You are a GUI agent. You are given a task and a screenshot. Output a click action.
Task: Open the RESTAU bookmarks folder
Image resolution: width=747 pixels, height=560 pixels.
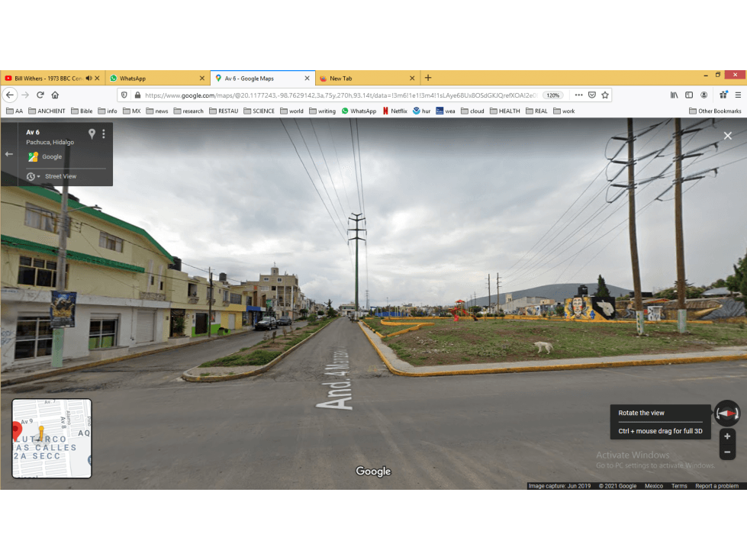click(x=224, y=111)
